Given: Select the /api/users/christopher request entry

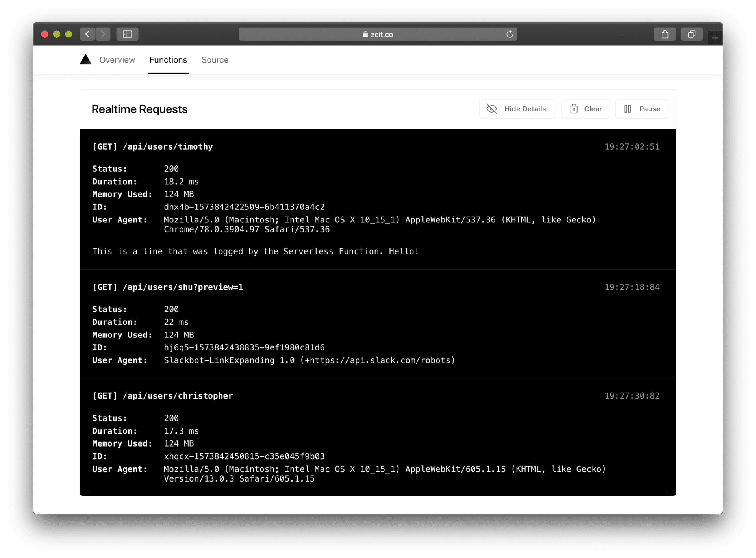Looking at the screenshot, I should pos(163,396).
